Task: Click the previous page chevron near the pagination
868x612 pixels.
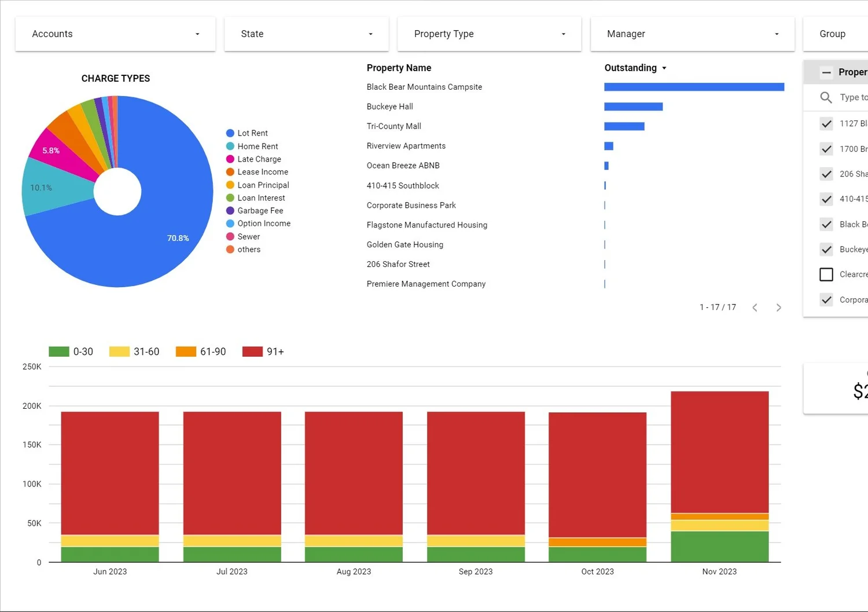Action: coord(755,307)
